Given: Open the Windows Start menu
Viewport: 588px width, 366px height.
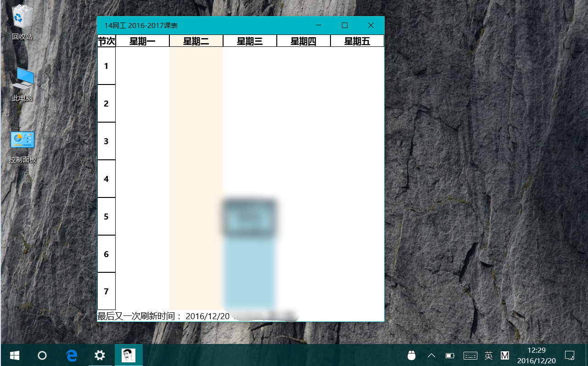Looking at the screenshot, I should (15, 355).
